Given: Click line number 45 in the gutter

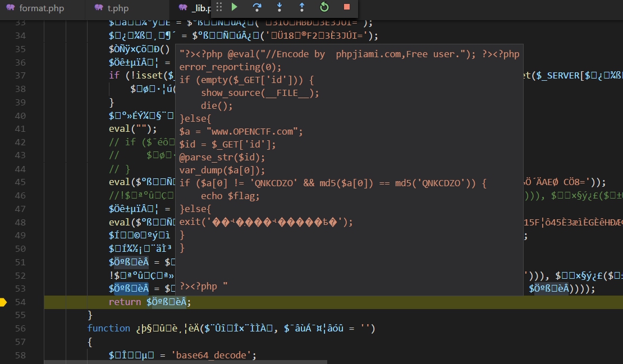Looking at the screenshot, I should [20, 182].
